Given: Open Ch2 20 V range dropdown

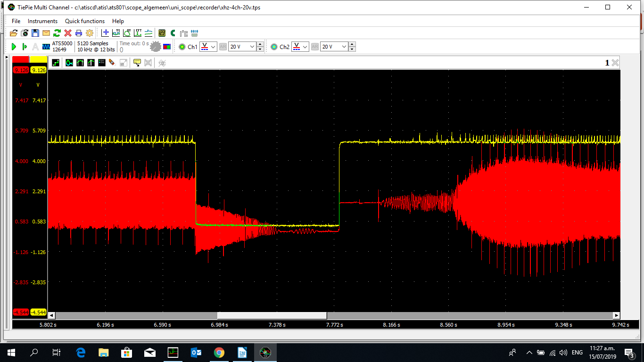Looking at the screenshot, I should [x=334, y=47].
